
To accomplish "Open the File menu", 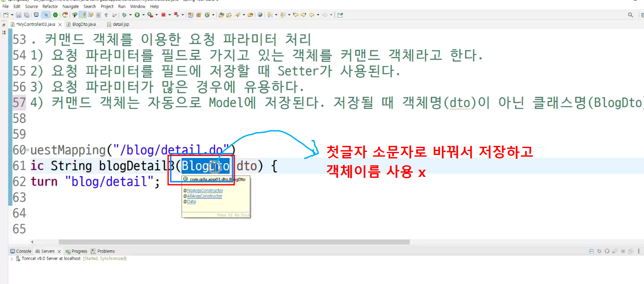I will [6, 6].
